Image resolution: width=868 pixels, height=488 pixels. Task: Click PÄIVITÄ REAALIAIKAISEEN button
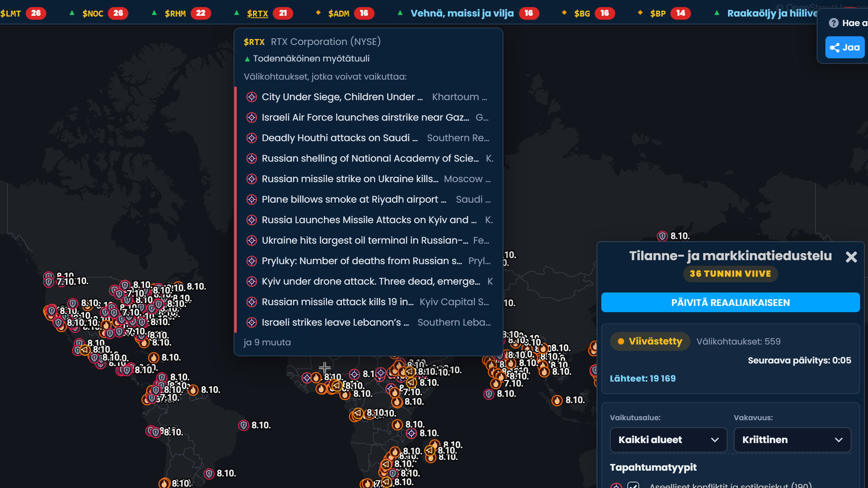(x=730, y=303)
